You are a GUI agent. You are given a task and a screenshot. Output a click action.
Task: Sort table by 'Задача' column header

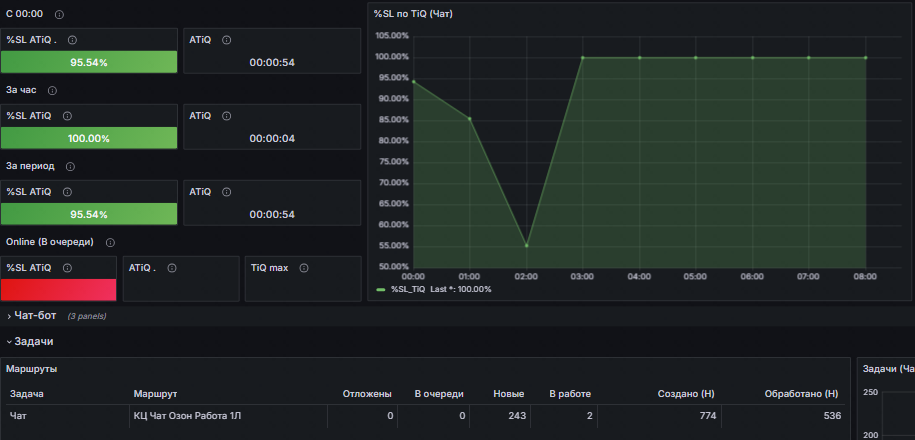[27, 394]
